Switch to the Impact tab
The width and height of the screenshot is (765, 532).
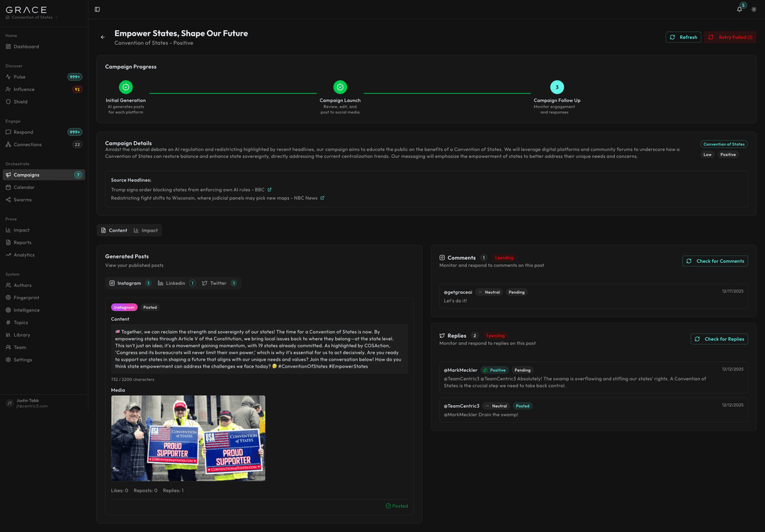(x=146, y=230)
